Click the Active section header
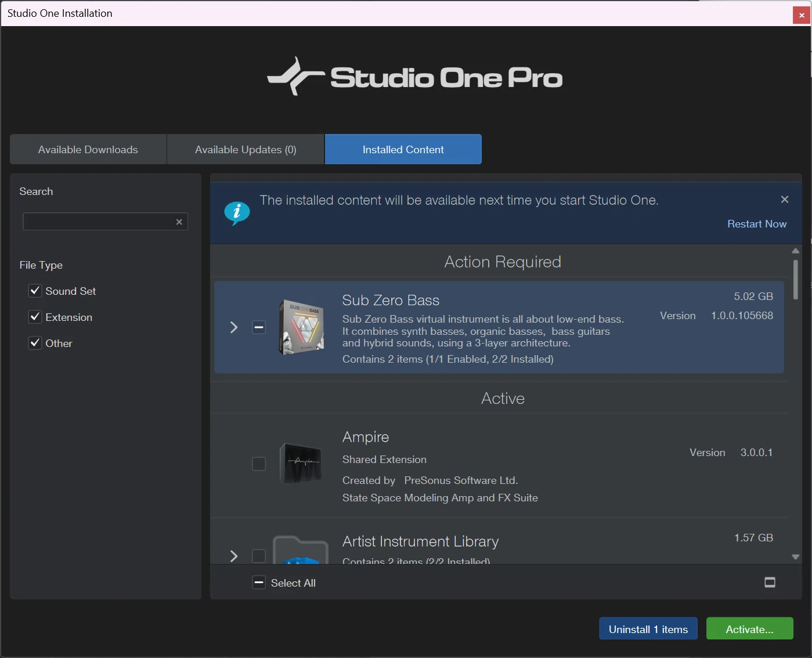This screenshot has width=812, height=658. tap(503, 399)
